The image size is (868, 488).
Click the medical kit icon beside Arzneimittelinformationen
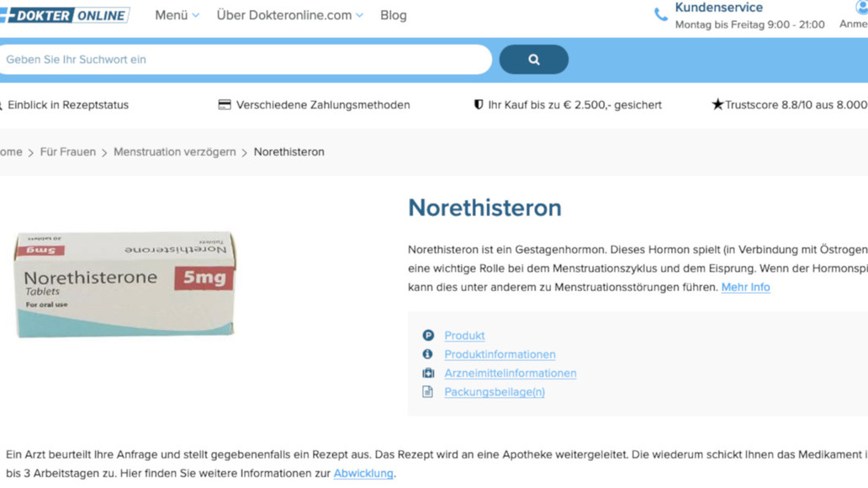[x=428, y=373]
